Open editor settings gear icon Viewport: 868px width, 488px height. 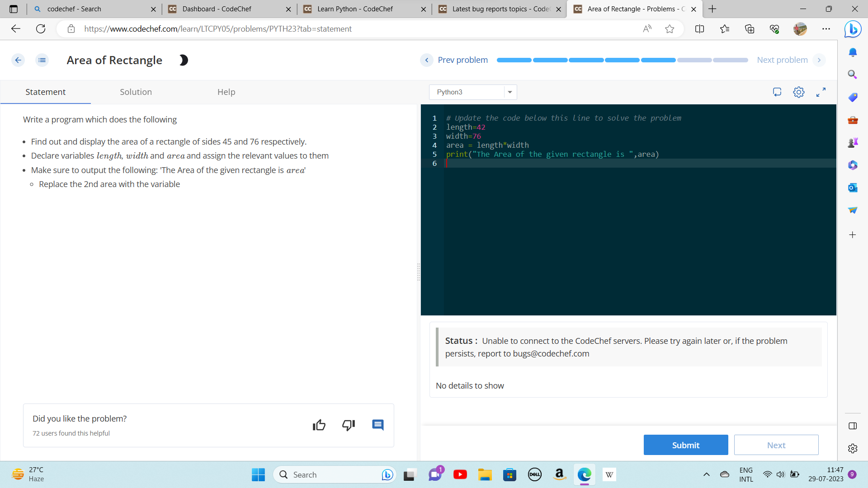click(799, 92)
